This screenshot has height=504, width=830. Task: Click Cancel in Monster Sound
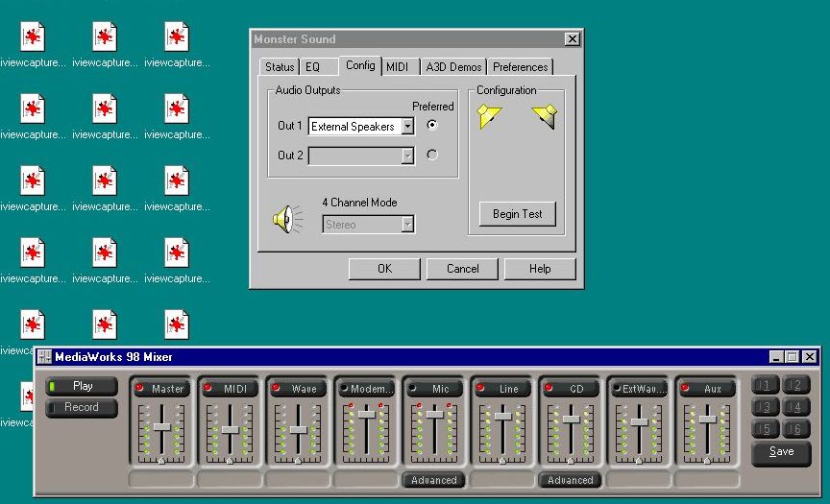click(x=463, y=269)
